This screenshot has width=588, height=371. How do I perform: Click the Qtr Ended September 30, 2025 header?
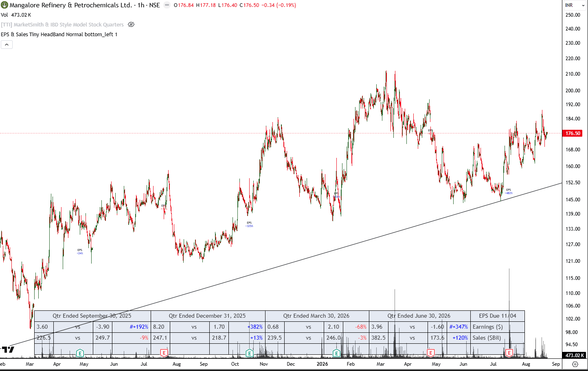click(x=92, y=316)
